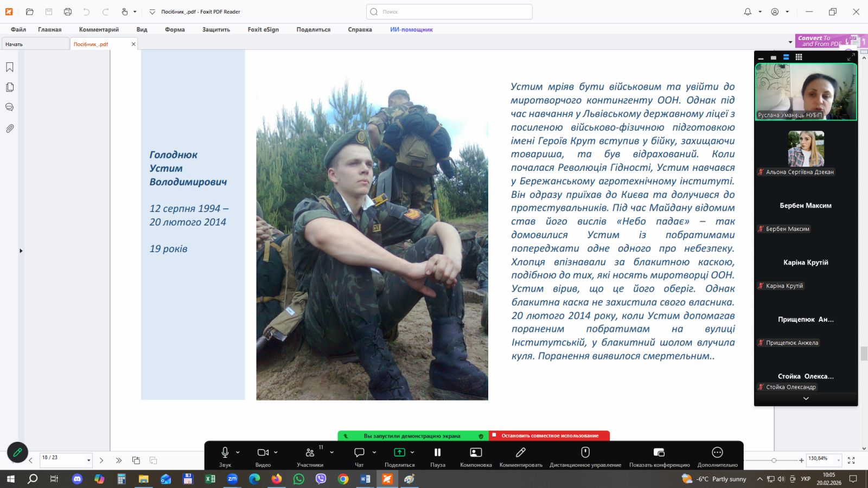
Task: Switch Zoom video panel to grid view
Action: click(799, 57)
